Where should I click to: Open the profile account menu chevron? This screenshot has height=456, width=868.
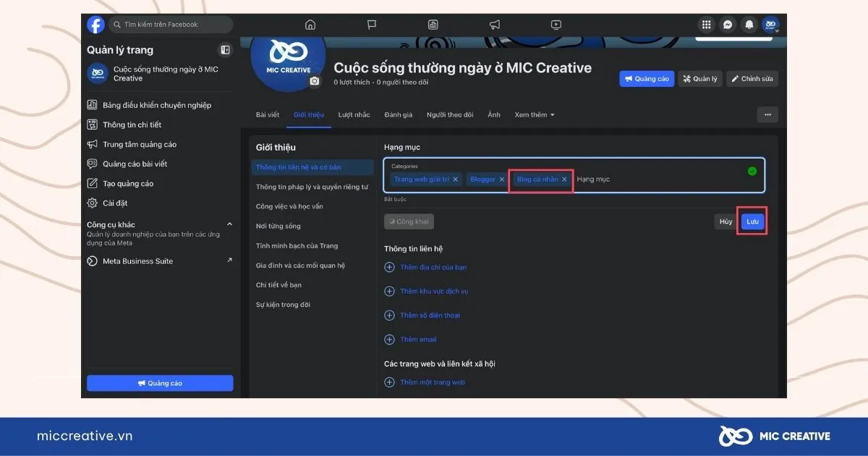pos(779,29)
